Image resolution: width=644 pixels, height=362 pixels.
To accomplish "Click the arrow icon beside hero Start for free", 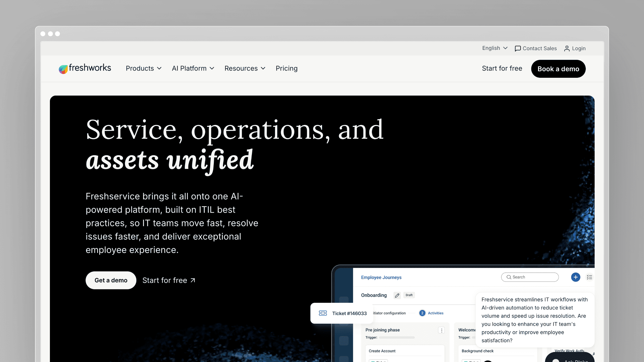I will pyautogui.click(x=193, y=280).
